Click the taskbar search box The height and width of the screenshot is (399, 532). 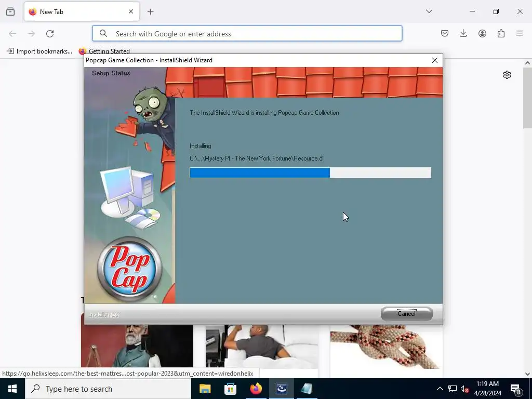point(108,389)
